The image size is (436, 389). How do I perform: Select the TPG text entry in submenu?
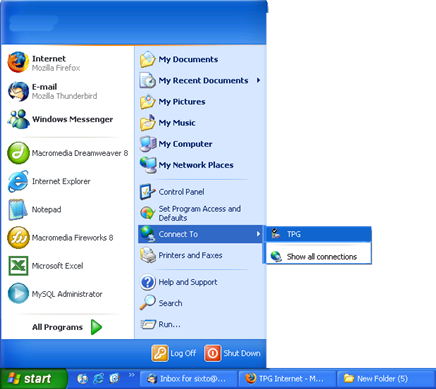[x=294, y=234]
